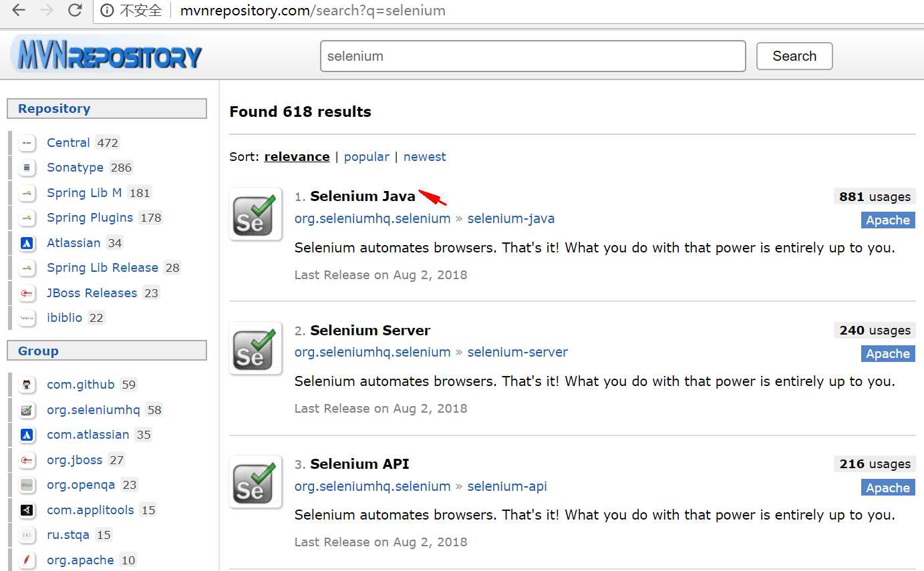The width and height of the screenshot is (924, 571).
Task: Click the JBoss Releases repository icon
Action: coord(27,293)
